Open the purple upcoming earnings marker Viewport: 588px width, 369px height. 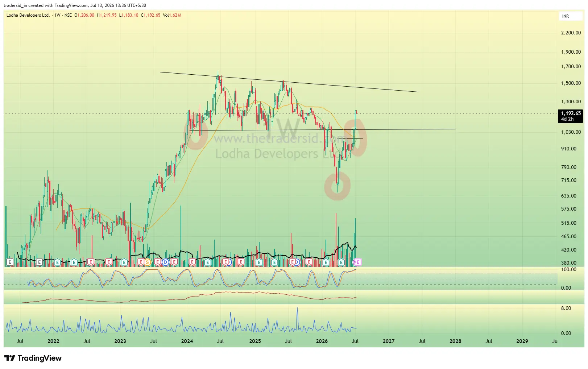358,262
